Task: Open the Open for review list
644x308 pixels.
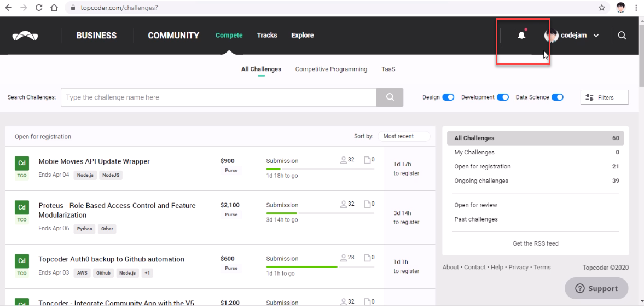Action: click(x=475, y=205)
